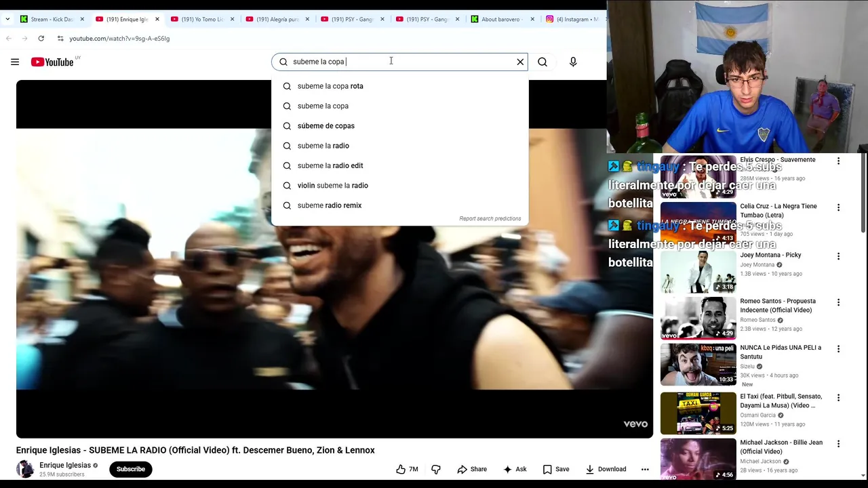868x488 pixels.
Task: Start voice search with the microphone icon
Action: pyautogui.click(x=573, y=62)
